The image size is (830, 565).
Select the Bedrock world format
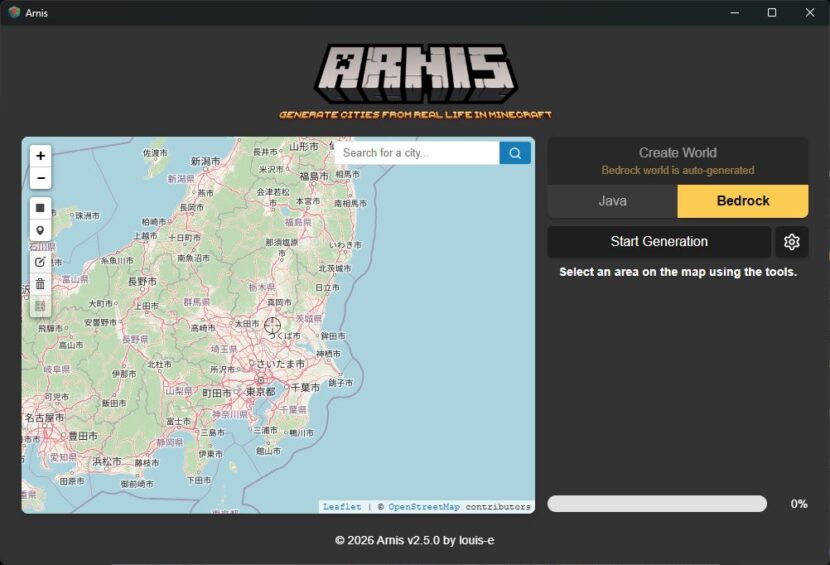743,201
